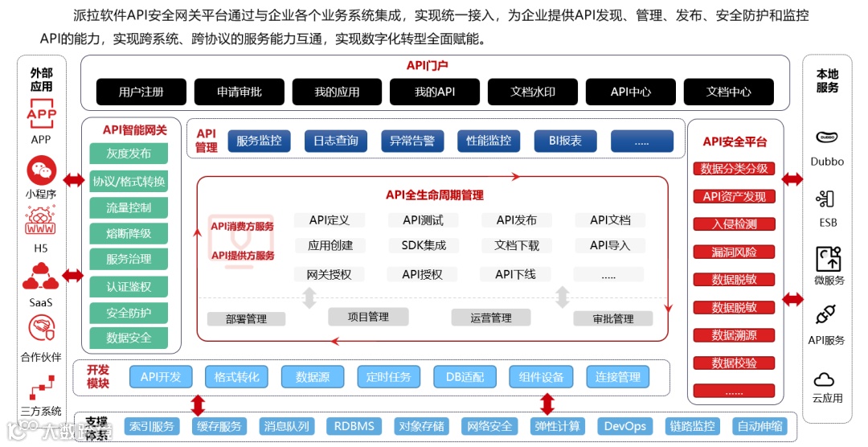Click the H5 www globe icon
Viewport: 868px width, 447px height.
(40, 222)
